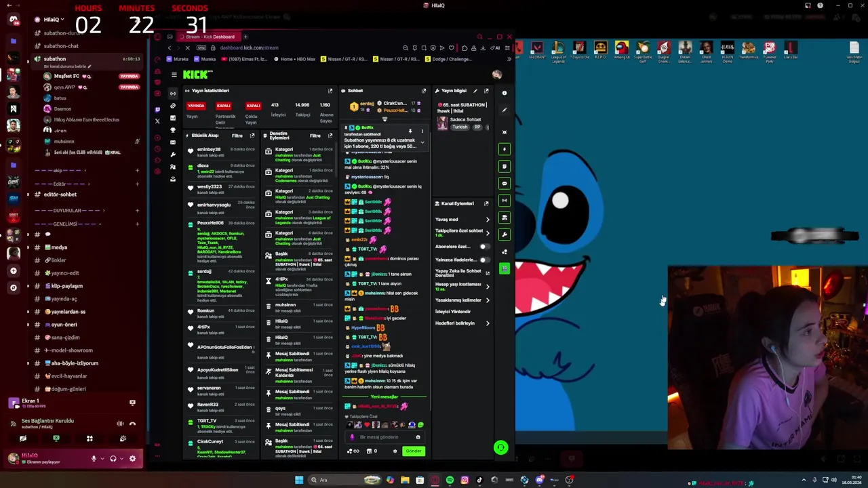Open Kick sidebar wrench settings icon
This screenshot has width=868, height=488.
173,154
